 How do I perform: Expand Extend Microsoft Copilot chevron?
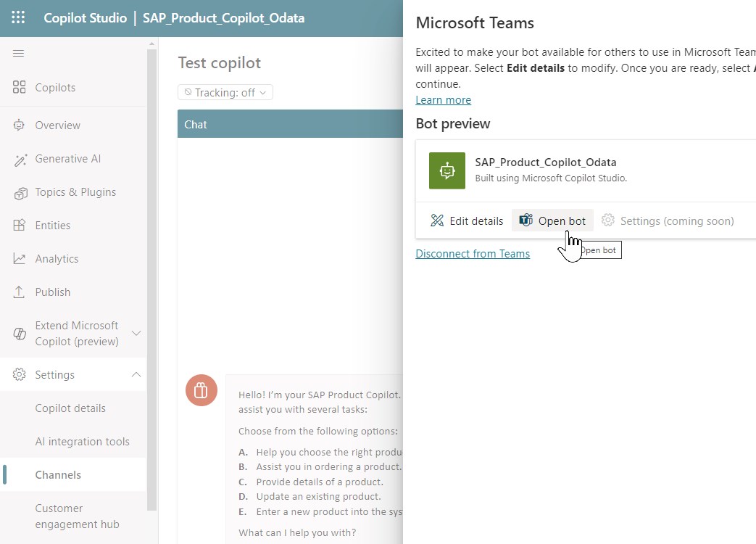(x=136, y=333)
